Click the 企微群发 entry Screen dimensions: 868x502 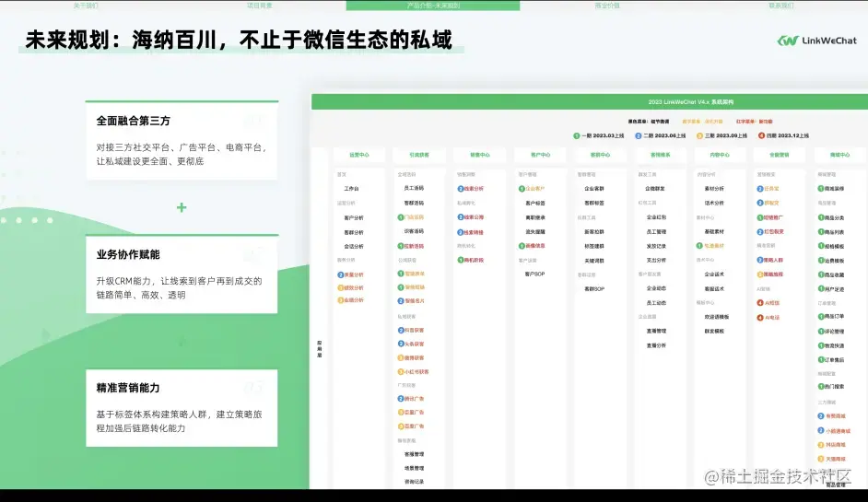[655, 189]
